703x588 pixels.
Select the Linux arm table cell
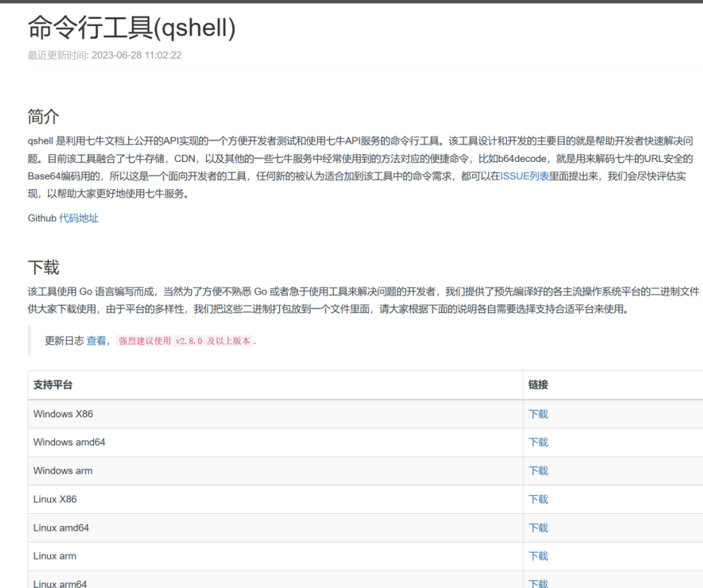[x=276, y=556]
